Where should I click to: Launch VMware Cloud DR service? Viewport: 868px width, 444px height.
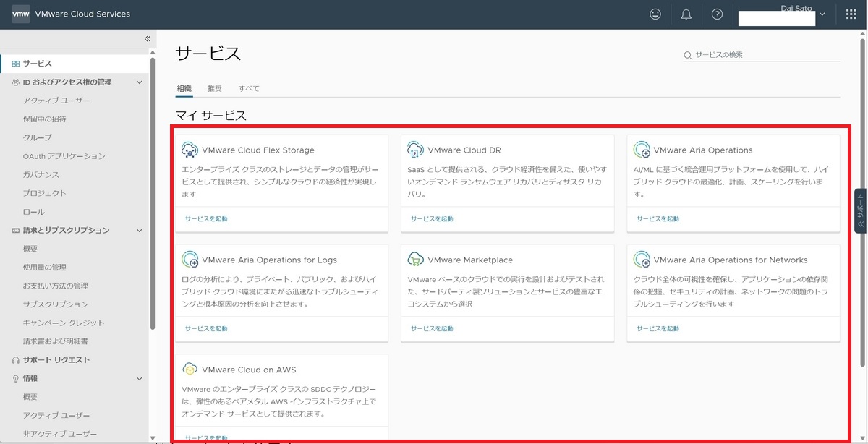tap(432, 218)
